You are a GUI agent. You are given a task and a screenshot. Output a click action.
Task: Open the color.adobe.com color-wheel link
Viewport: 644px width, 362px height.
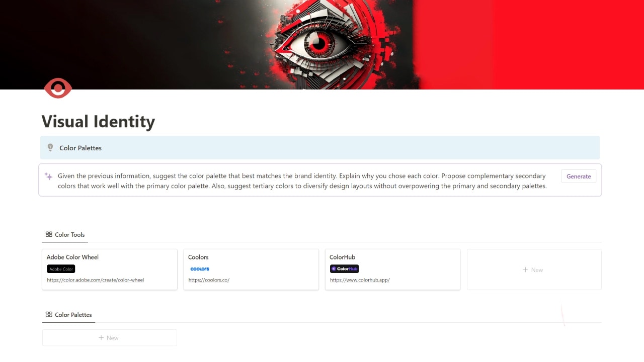click(x=96, y=280)
